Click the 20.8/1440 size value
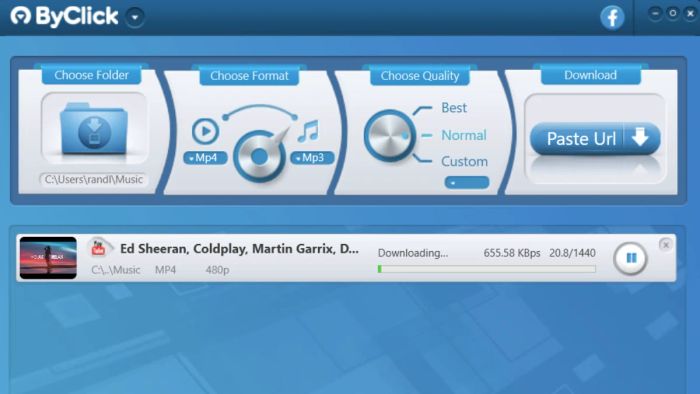This screenshot has width=700, height=394. [572, 253]
